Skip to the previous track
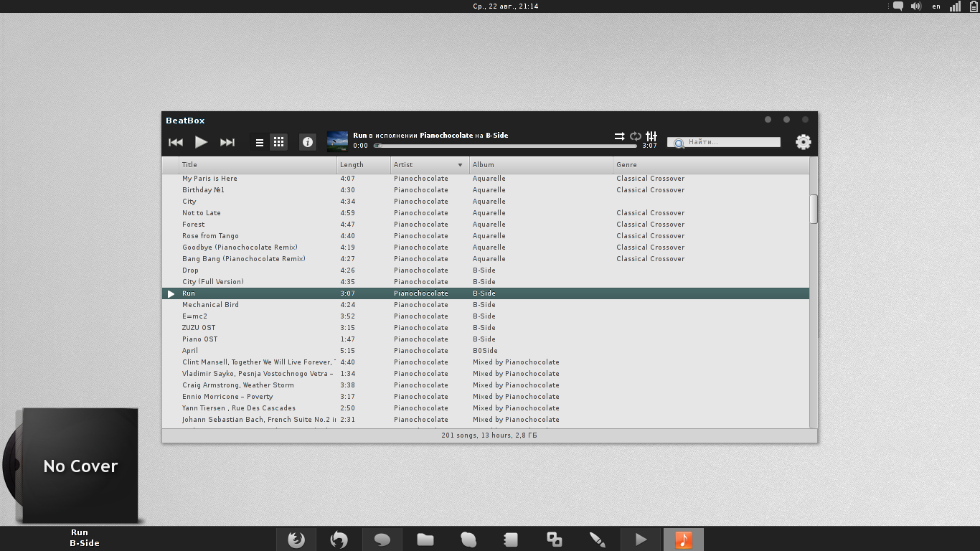The width and height of the screenshot is (980, 551). pyautogui.click(x=176, y=142)
